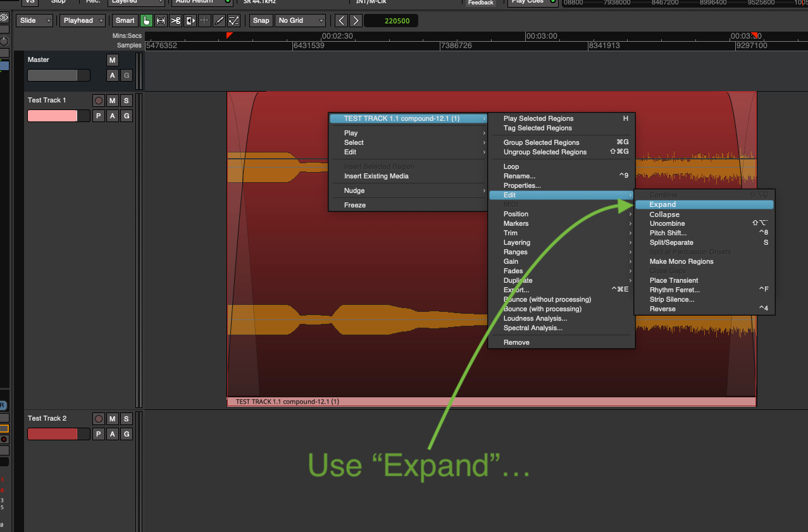Solo Test Track 1

126,101
